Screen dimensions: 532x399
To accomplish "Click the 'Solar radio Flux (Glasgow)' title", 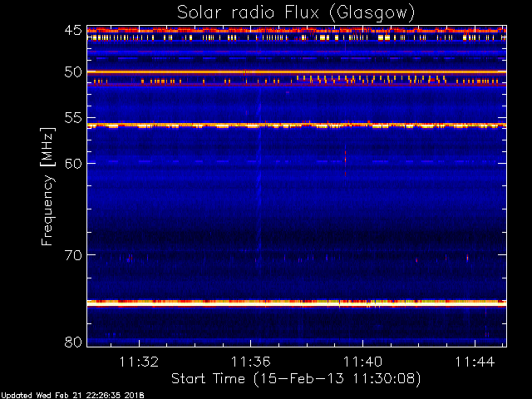I will tap(296, 12).
